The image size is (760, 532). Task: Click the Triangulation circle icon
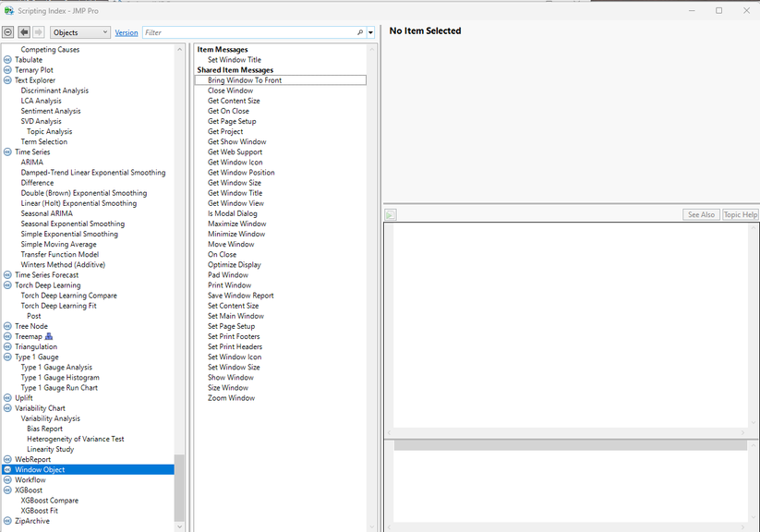(7, 346)
